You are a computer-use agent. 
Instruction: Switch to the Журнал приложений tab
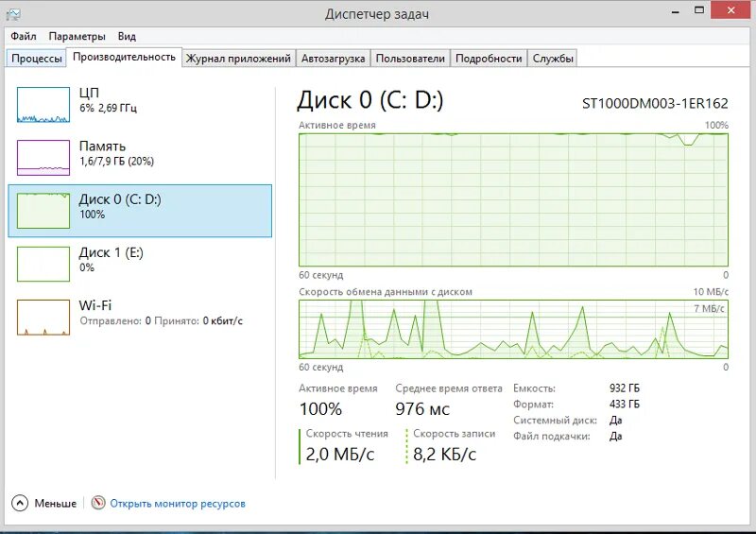[x=238, y=59]
